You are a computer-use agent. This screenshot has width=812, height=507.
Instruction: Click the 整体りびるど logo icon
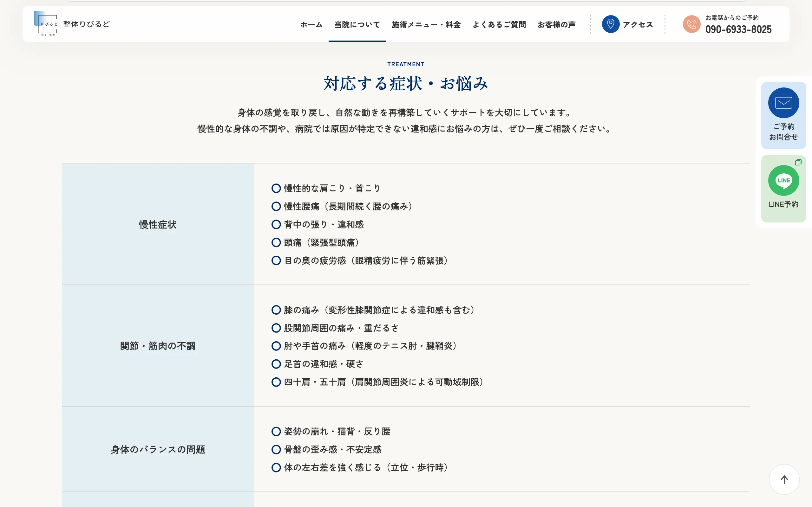coord(45,23)
